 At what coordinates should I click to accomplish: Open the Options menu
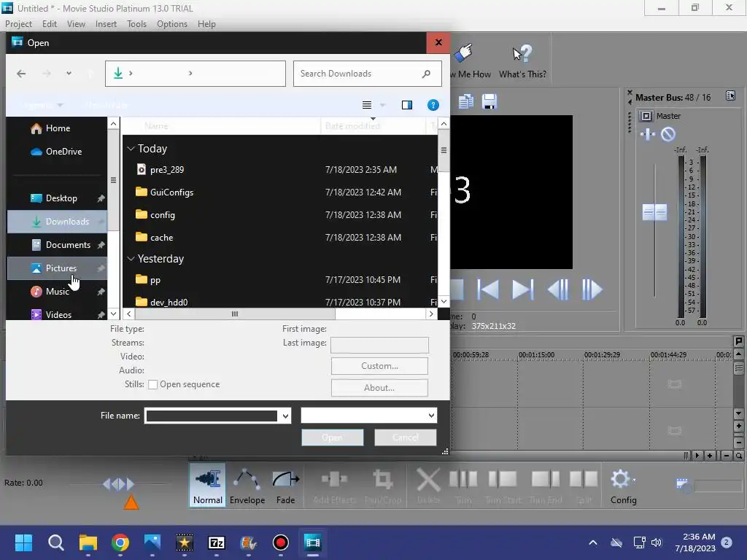click(x=172, y=24)
